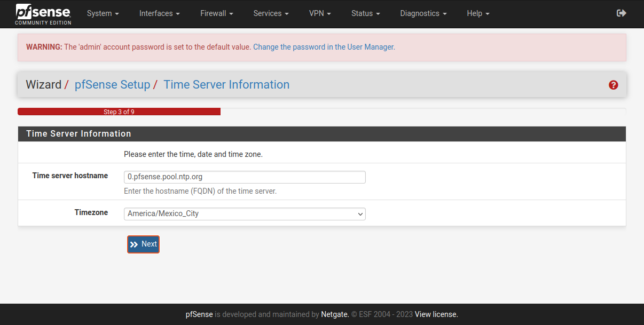Click the View license link
This screenshot has height=325, width=644.
(436, 314)
